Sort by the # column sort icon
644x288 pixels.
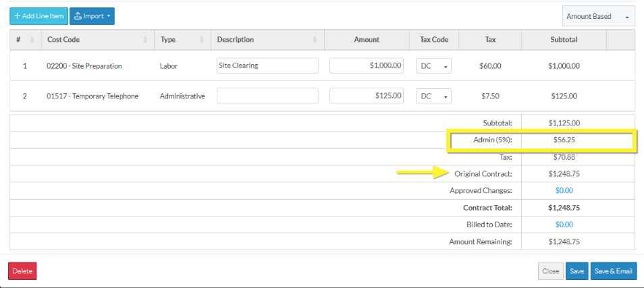[x=33, y=40]
